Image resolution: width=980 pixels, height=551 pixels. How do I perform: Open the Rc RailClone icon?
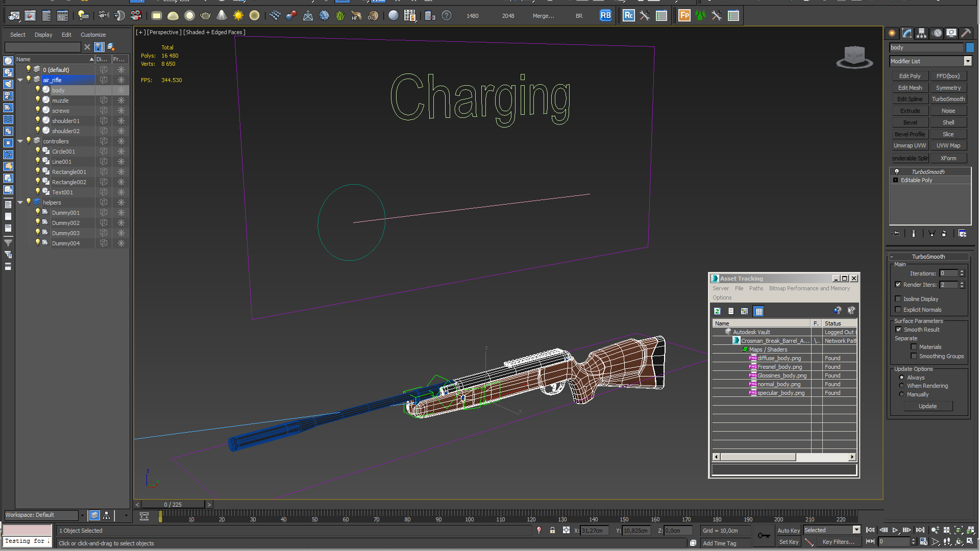click(629, 16)
